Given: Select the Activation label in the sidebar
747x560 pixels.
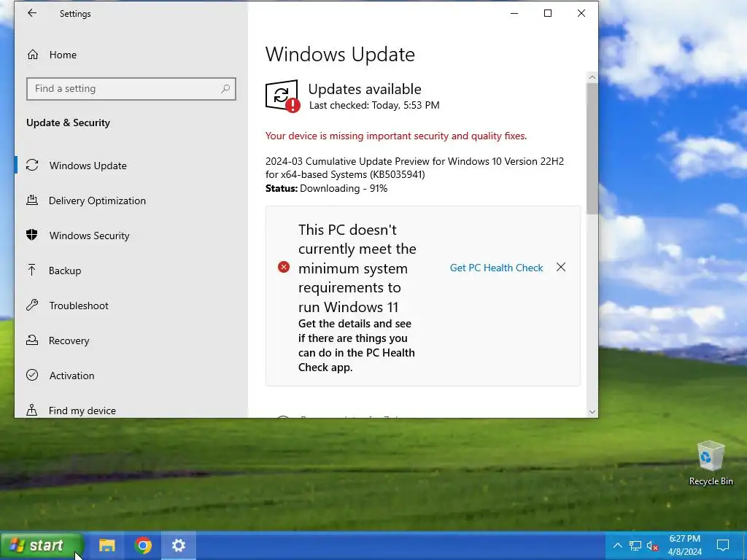Looking at the screenshot, I should tap(72, 376).
